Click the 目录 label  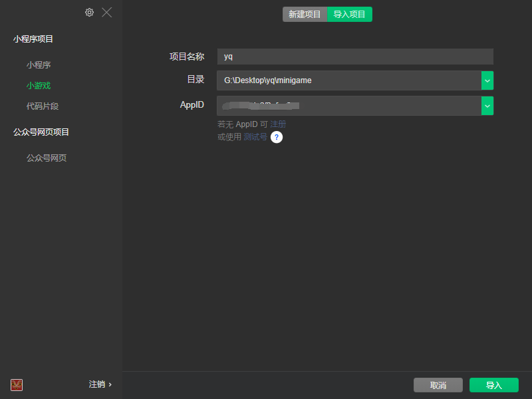[196, 79]
